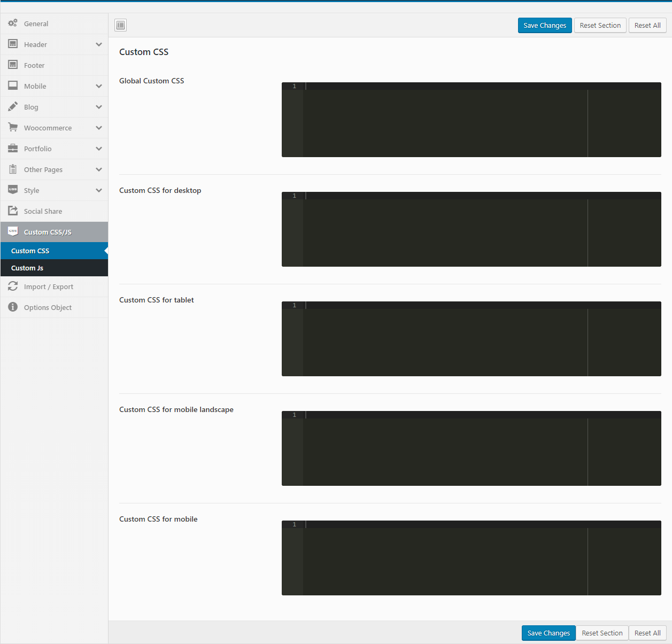Click the top Save Changes button

[544, 25]
